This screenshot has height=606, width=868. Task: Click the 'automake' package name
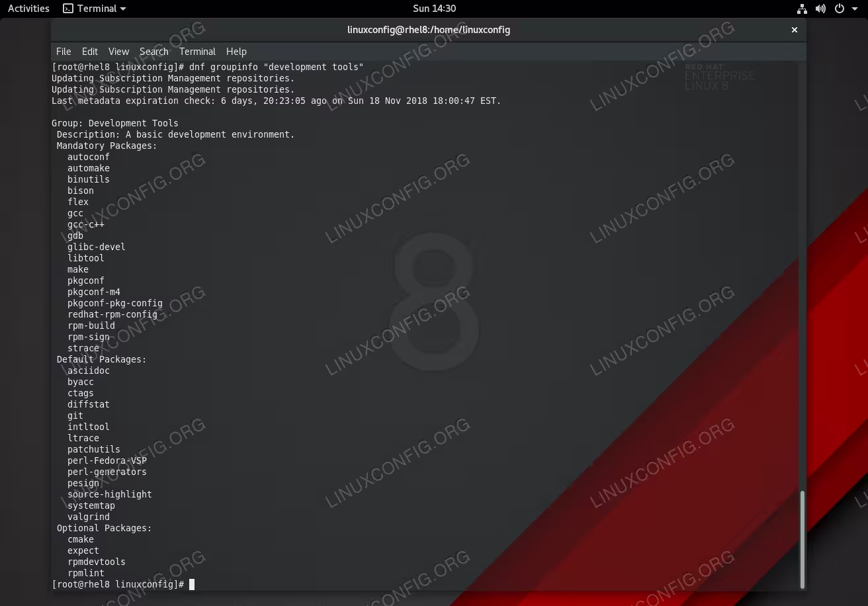tap(89, 168)
